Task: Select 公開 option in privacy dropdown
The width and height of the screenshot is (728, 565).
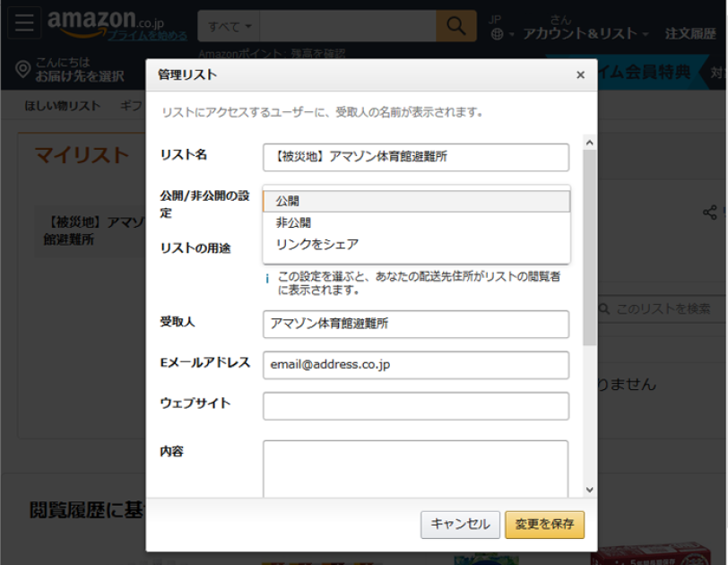Action: [416, 201]
